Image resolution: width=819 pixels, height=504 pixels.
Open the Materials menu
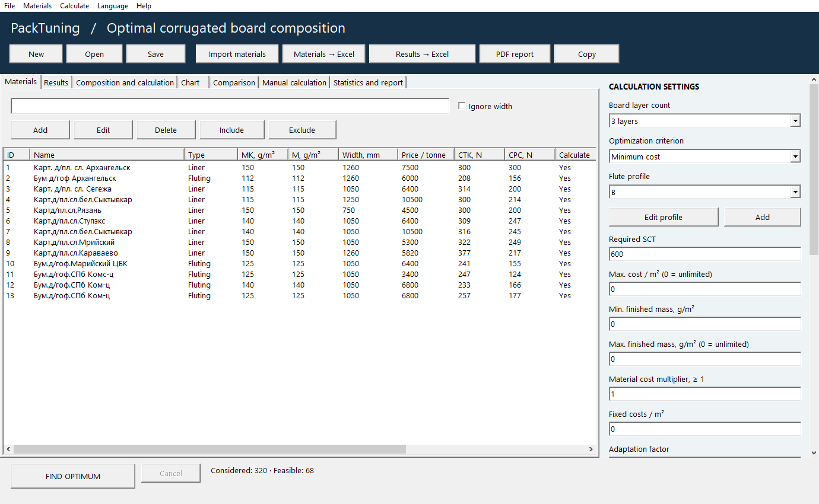tap(37, 6)
